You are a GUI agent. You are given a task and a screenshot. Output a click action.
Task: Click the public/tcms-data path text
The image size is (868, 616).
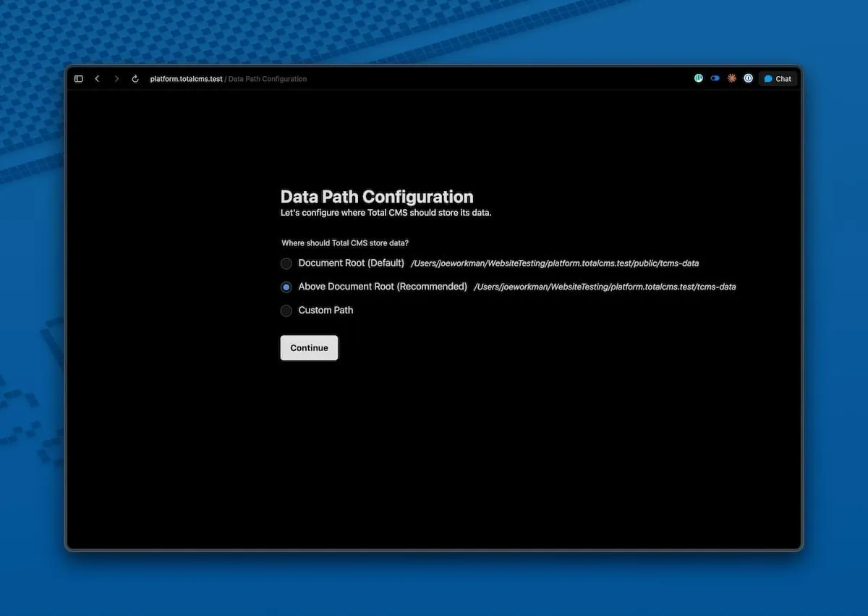click(555, 263)
